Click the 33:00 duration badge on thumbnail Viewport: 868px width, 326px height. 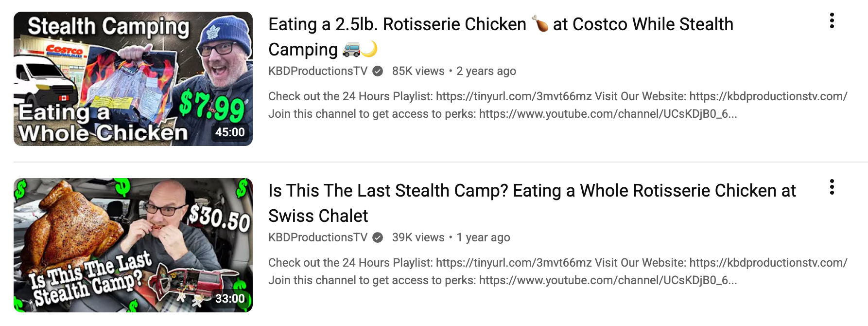[230, 299]
